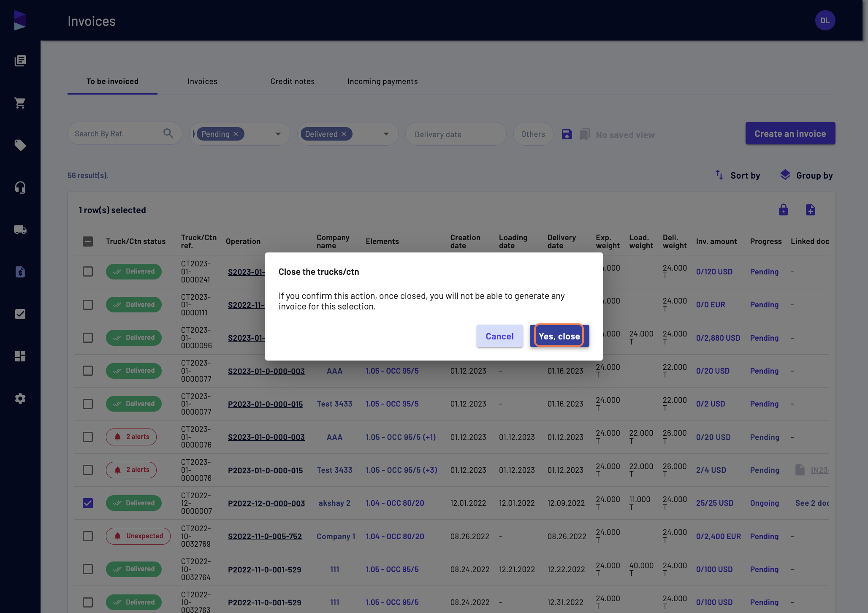The width and height of the screenshot is (868, 613).
Task: Click Cancel in the dialog
Action: [500, 336]
